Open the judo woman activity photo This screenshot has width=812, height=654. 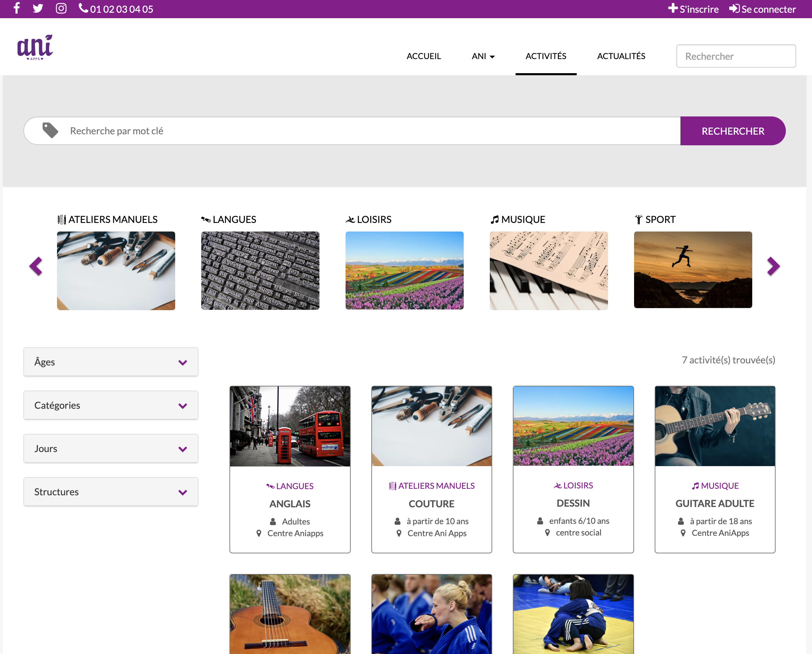click(432, 614)
